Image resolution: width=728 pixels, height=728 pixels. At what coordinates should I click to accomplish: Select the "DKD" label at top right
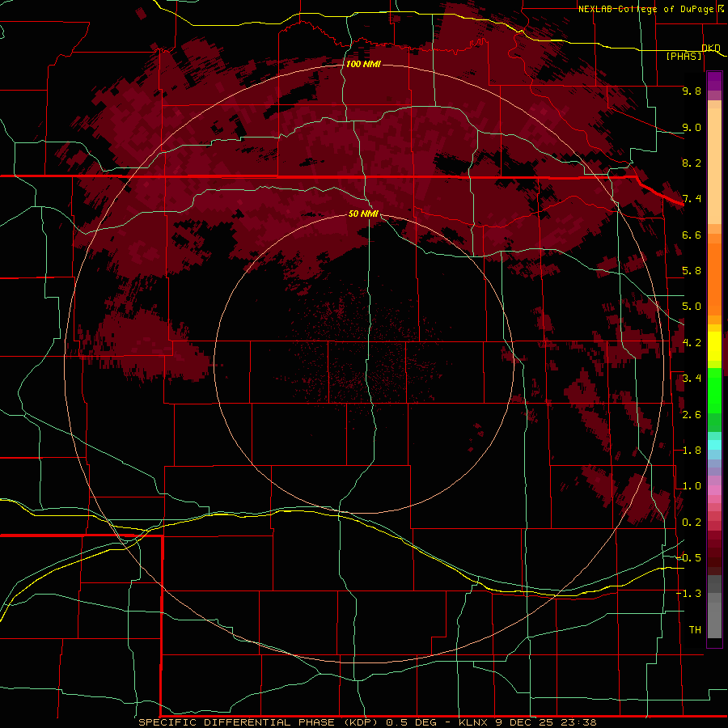[x=711, y=48]
